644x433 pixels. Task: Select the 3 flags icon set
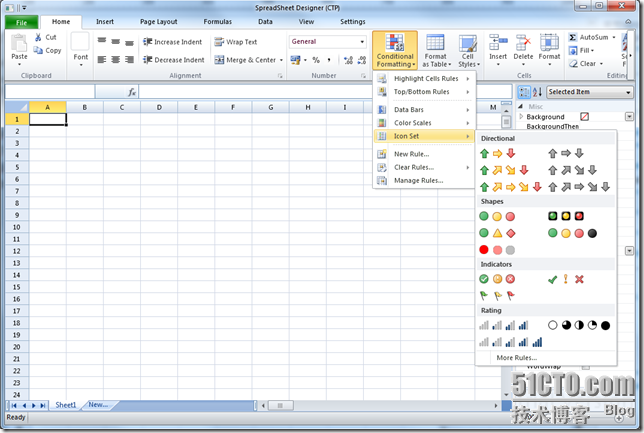coord(497,295)
